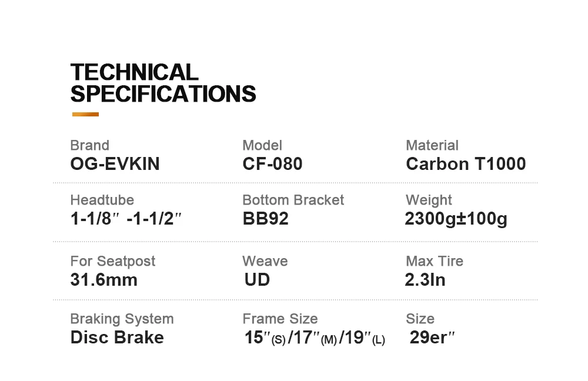Click the Technical Specifications heading

[163, 83]
